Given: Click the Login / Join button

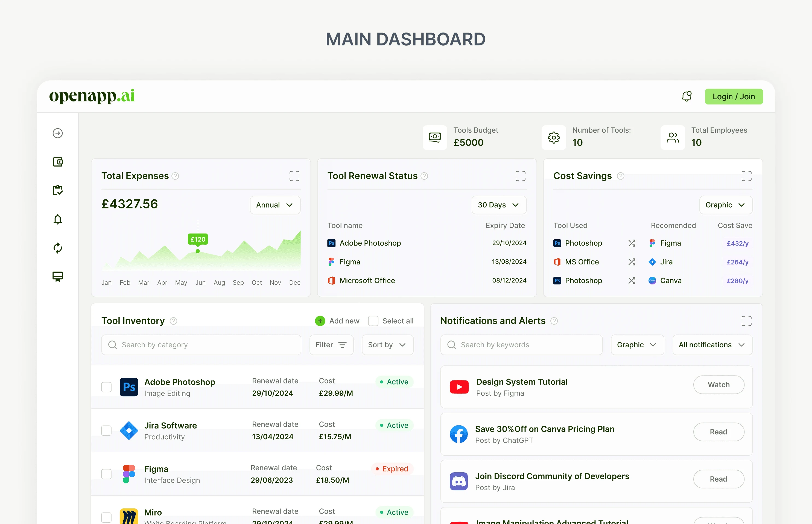Looking at the screenshot, I should (x=734, y=97).
